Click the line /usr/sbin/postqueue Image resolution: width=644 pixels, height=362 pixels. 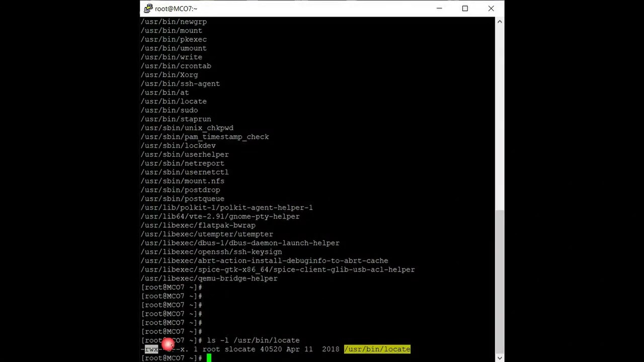183,199
